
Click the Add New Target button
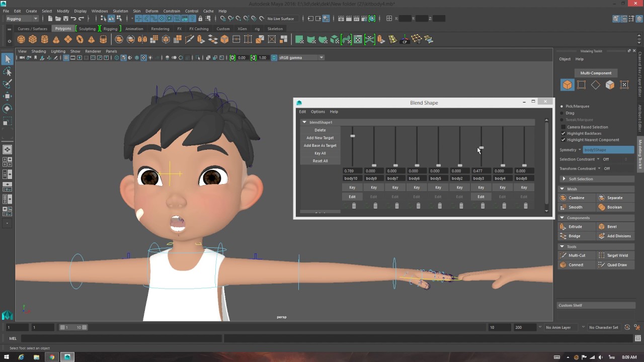(x=320, y=138)
